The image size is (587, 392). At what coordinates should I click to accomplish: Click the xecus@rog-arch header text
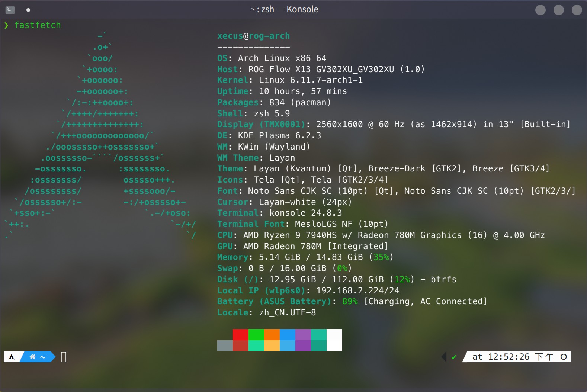(x=253, y=36)
